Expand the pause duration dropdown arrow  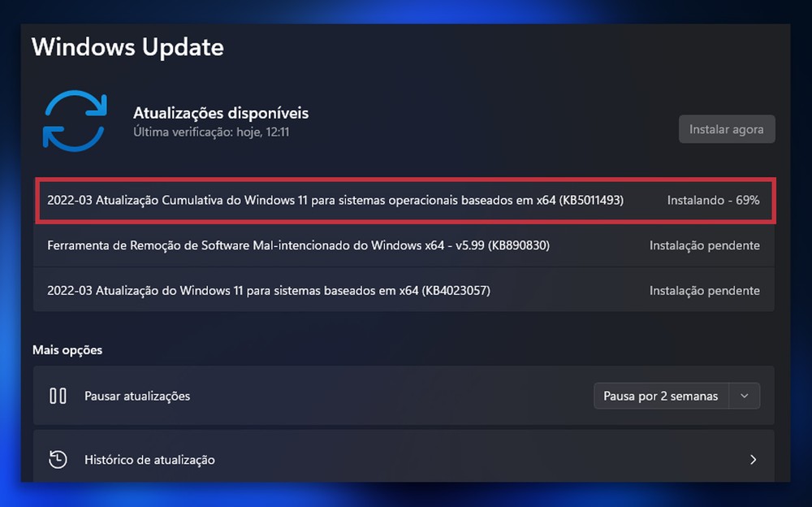744,396
